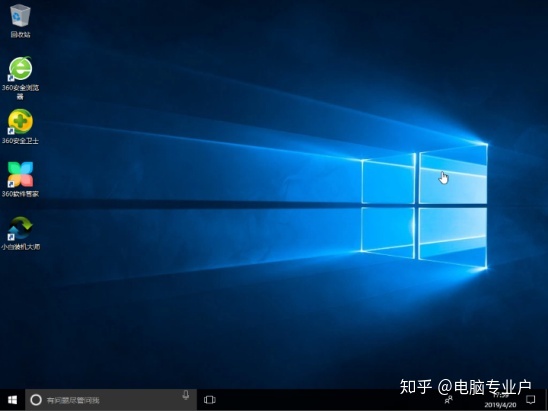Launch 360 Secure Browser shortcut
This screenshot has width=548, height=411.
[x=20, y=78]
